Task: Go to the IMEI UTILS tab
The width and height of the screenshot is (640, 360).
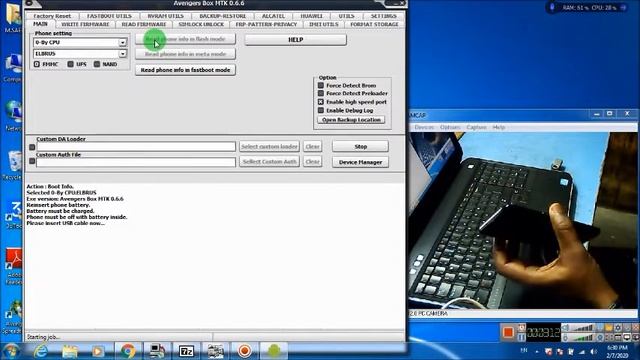Action: pos(323,24)
